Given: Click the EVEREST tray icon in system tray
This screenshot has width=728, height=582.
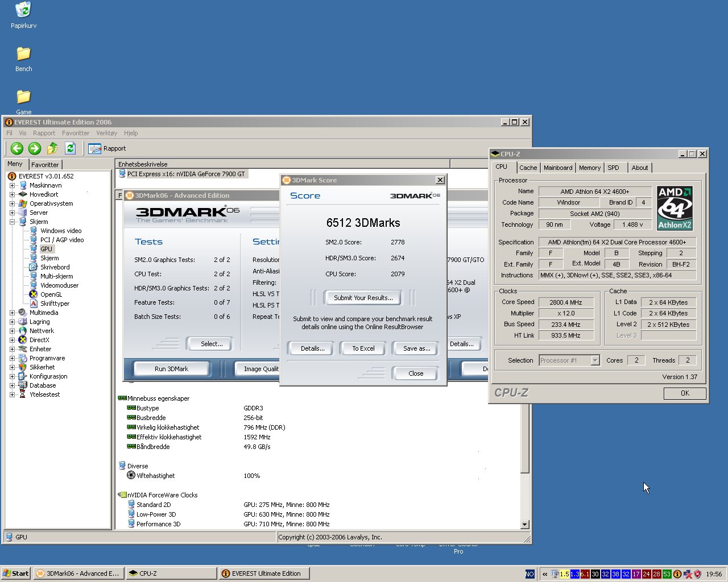Looking at the screenshot, I should click(x=677, y=574).
